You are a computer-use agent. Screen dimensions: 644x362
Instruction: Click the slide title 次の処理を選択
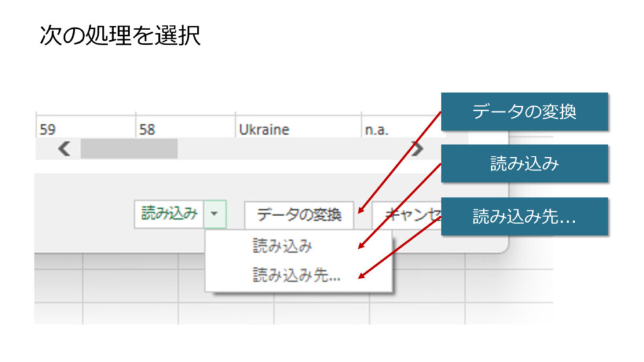[x=120, y=36]
